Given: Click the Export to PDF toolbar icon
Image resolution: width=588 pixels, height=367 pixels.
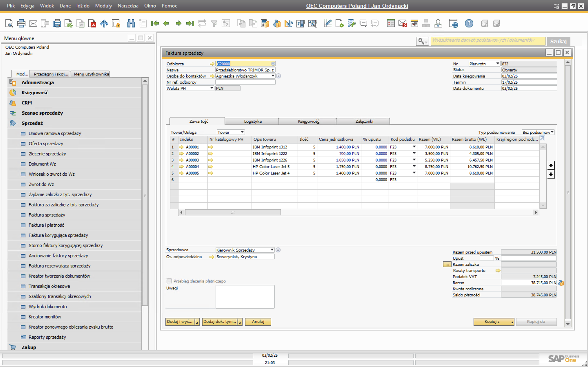Looking at the screenshot, I should [x=92, y=23].
